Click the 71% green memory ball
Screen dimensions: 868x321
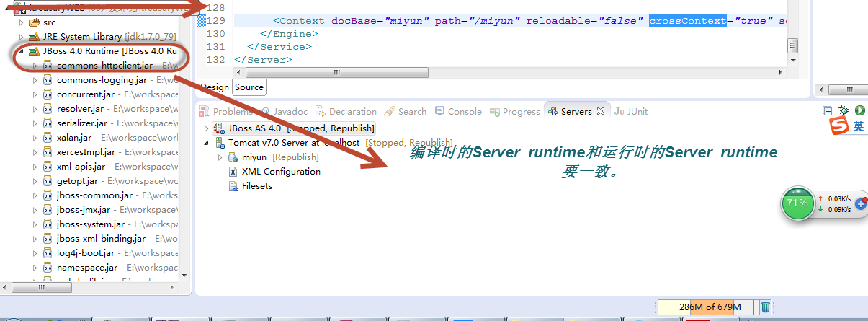point(797,203)
